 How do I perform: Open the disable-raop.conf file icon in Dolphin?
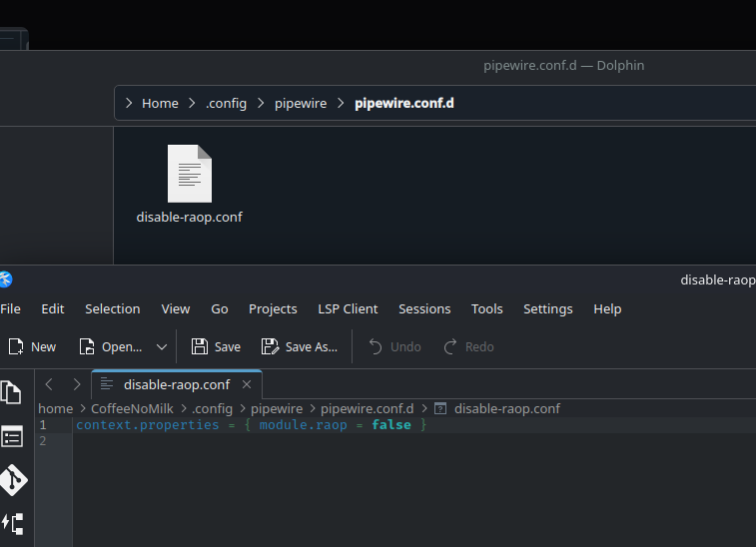190,174
